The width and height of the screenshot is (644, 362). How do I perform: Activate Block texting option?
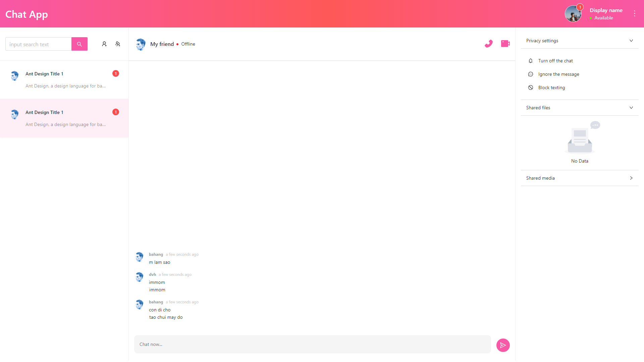click(x=552, y=87)
